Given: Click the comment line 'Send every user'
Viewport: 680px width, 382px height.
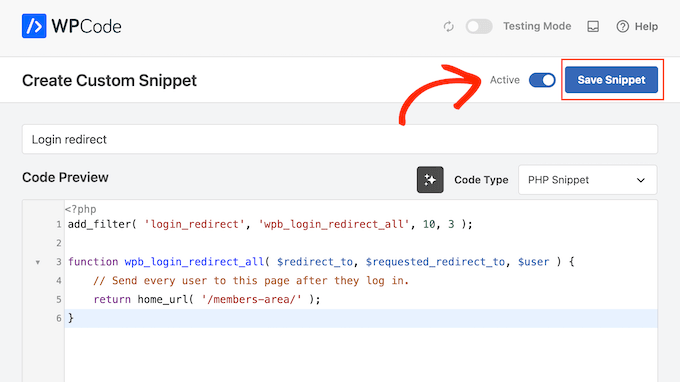Looking at the screenshot, I should pos(251,281).
